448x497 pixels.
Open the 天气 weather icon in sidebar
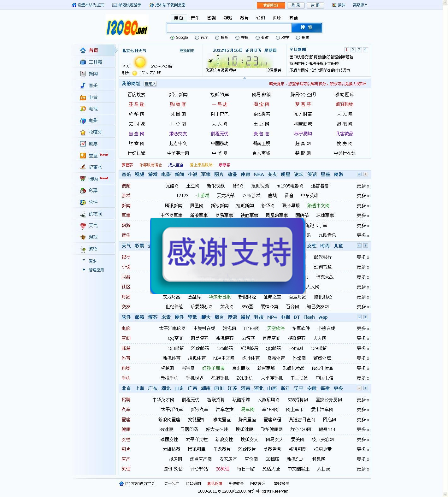pos(83,226)
